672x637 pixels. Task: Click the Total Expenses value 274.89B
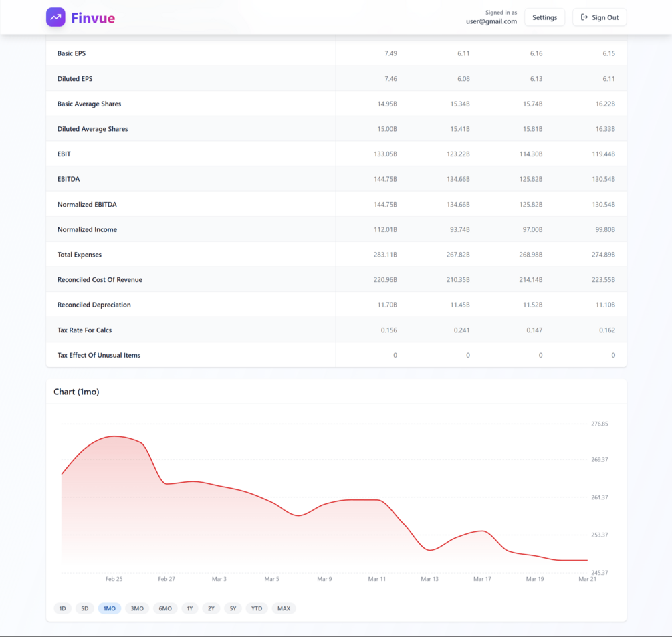(x=603, y=255)
